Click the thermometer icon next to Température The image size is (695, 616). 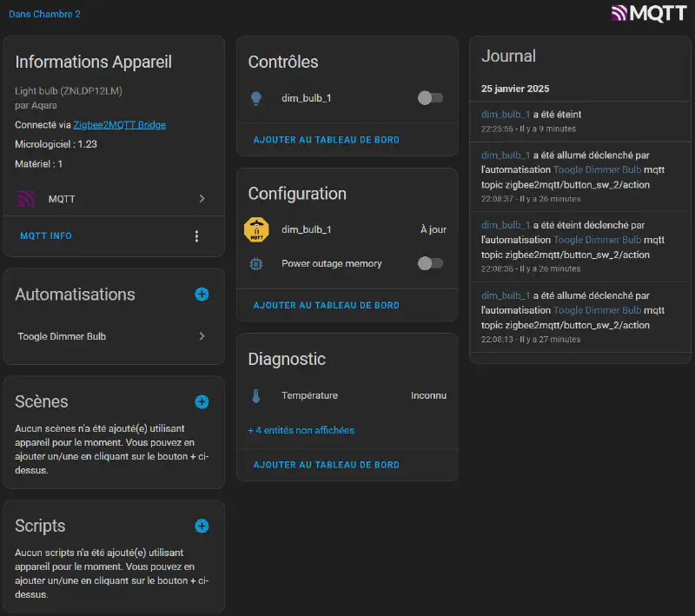256,396
